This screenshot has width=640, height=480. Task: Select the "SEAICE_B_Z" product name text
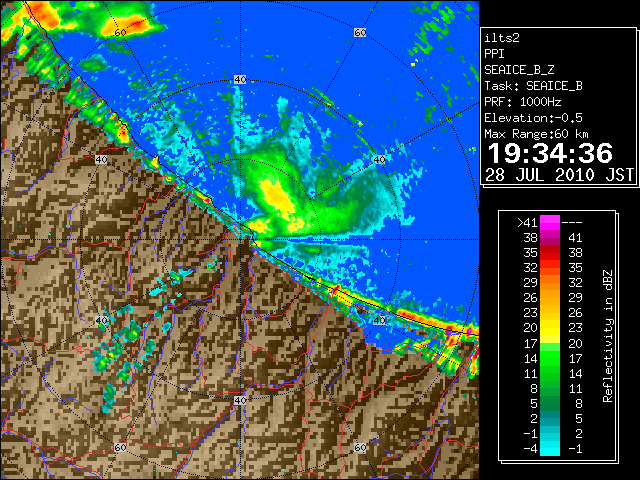click(x=519, y=70)
